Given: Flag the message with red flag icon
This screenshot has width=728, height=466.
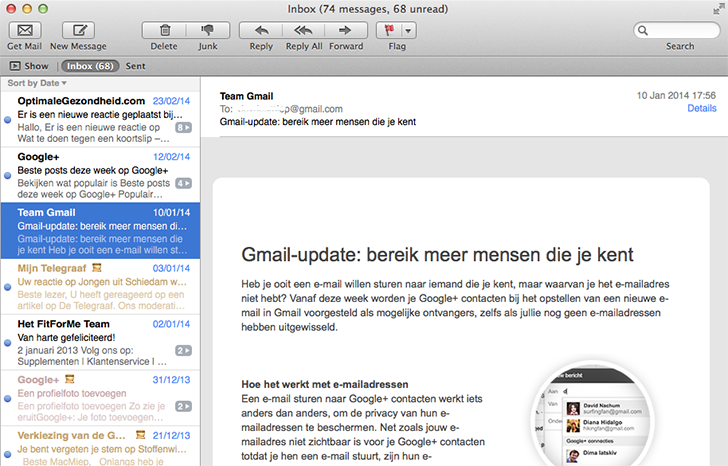Looking at the screenshot, I should click(389, 31).
